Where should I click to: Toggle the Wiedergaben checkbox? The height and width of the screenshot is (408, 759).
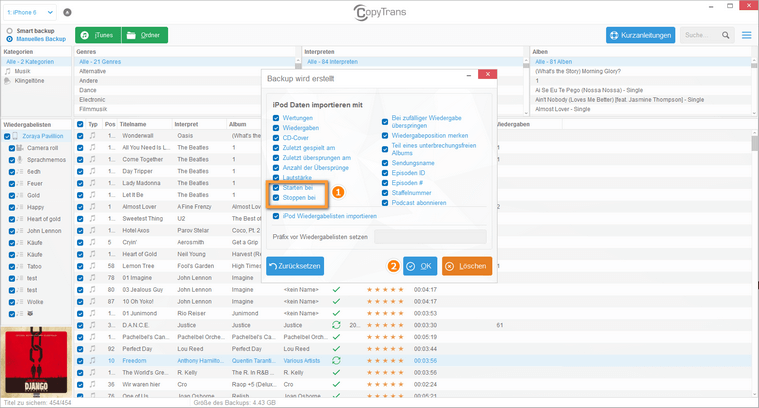pyautogui.click(x=276, y=128)
